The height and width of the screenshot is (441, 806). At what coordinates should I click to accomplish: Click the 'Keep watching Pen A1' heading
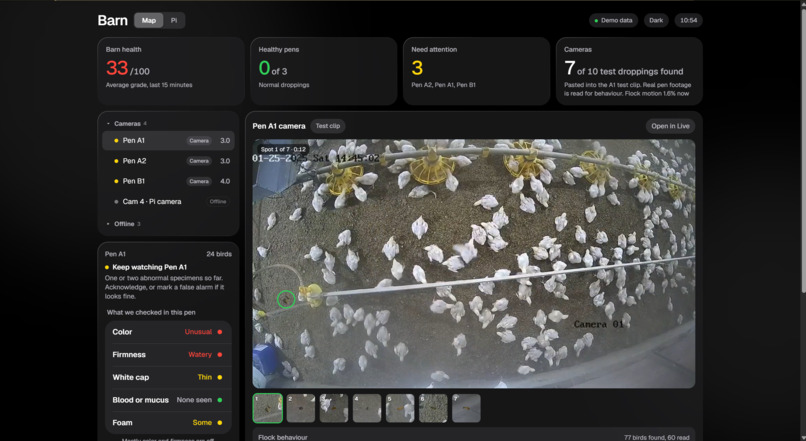point(150,267)
